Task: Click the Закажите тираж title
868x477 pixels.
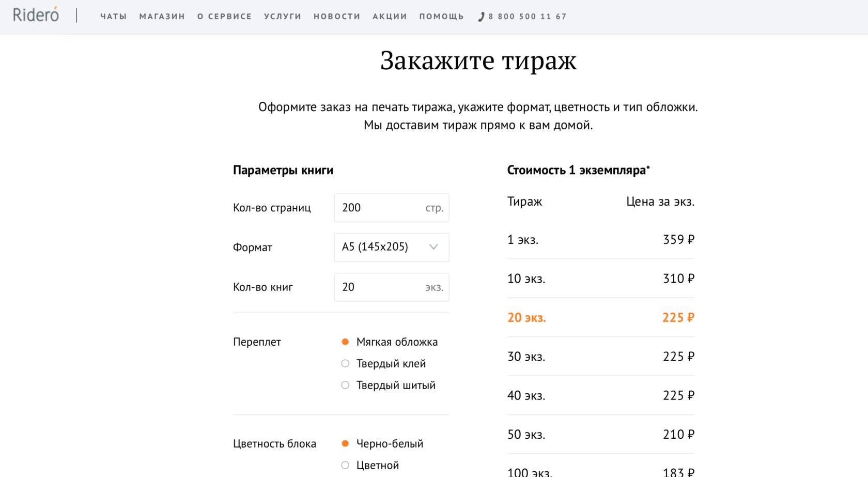Action: [478, 61]
